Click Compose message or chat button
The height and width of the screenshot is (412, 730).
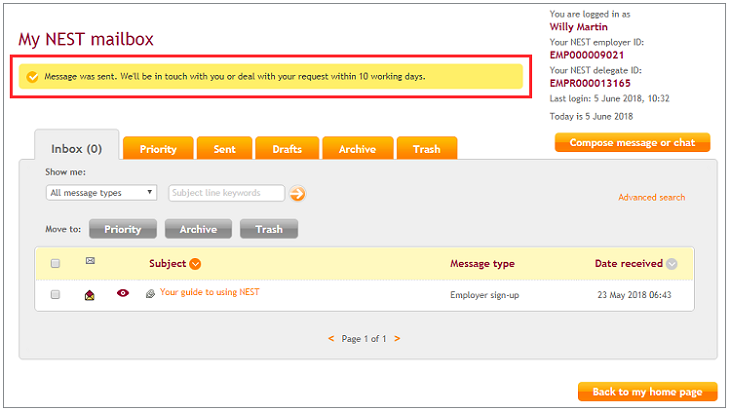point(632,142)
